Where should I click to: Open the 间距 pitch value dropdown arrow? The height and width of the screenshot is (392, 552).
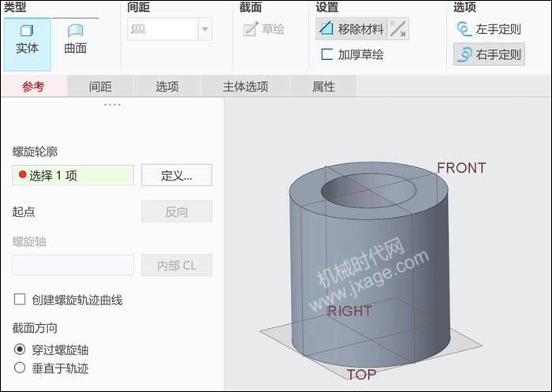click(205, 29)
